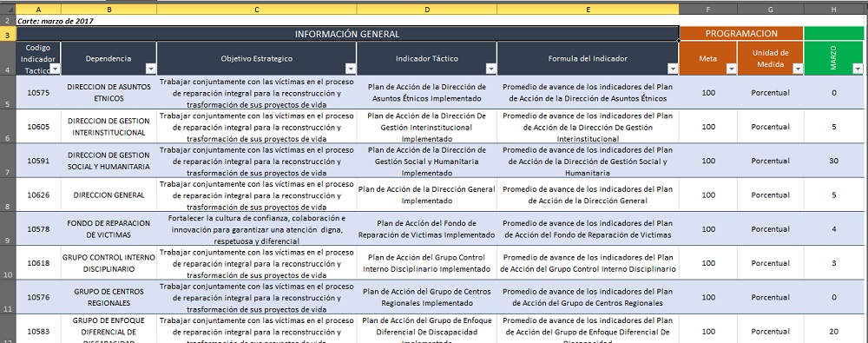Select row 6 header
This screenshot has height=343, width=868.
click(x=8, y=127)
